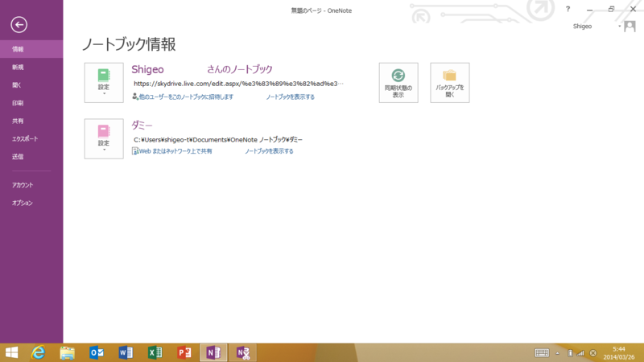Click ノートブックを表示する for the Shigeo notebook
This screenshot has width=644, height=362.
(290, 97)
